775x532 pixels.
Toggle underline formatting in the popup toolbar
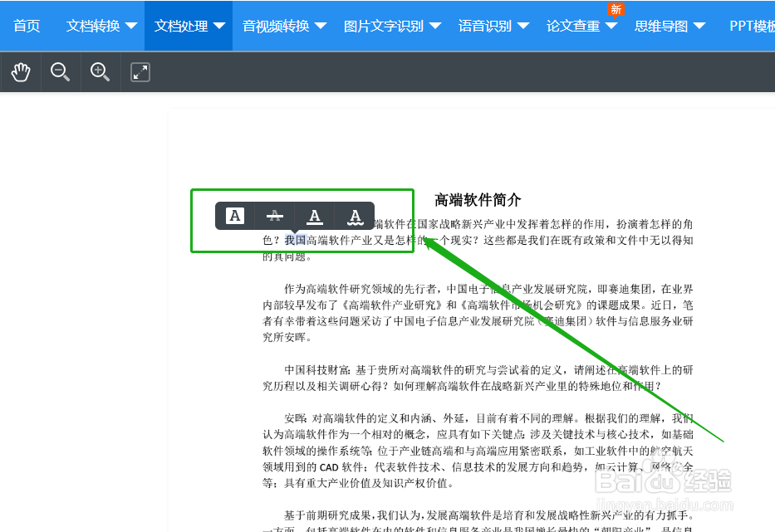(315, 216)
